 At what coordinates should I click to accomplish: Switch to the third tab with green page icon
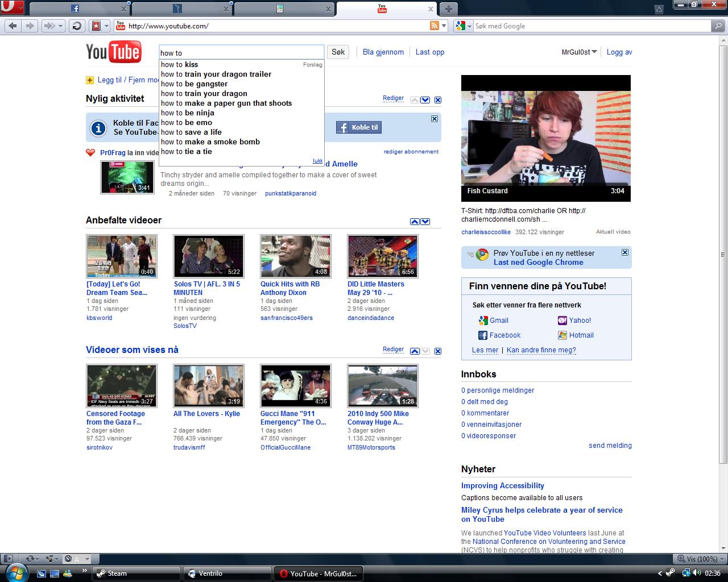(284, 9)
